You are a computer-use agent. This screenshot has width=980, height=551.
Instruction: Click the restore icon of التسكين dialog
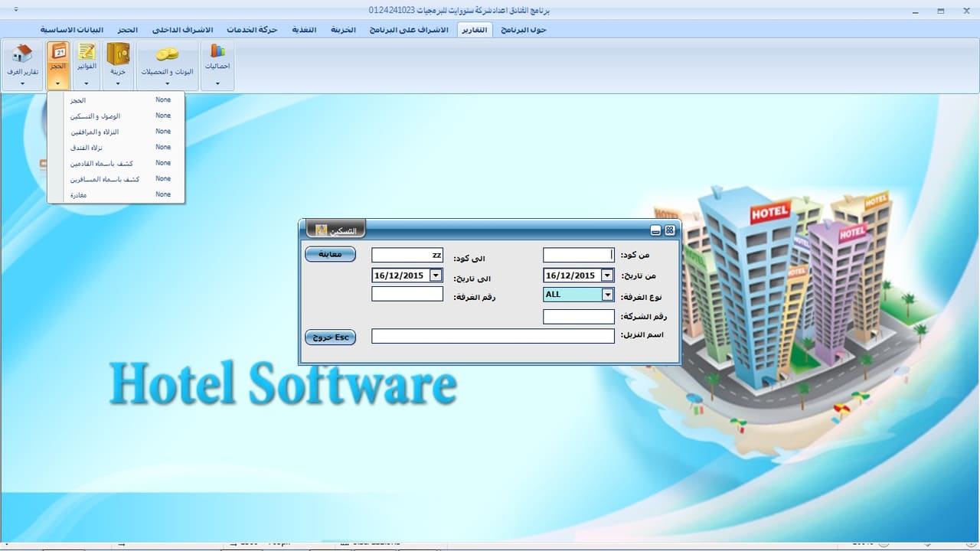(x=670, y=230)
